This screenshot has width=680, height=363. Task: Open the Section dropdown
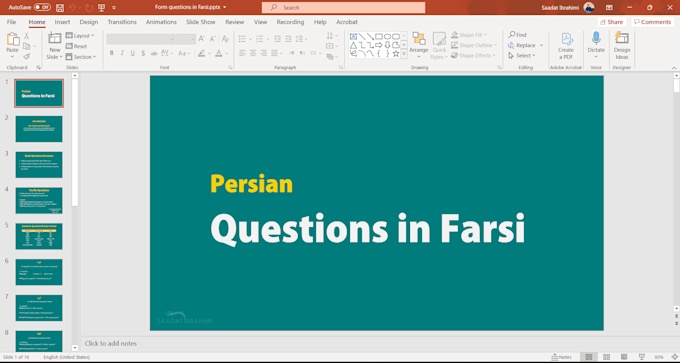81,57
